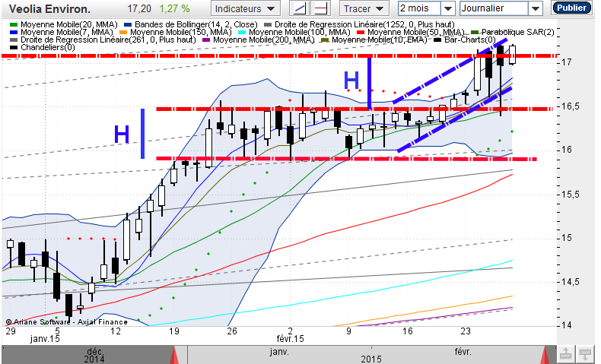Image resolution: width=601 pixels, height=364 pixels.
Task: Click the 2 mois period input field
Action: (419, 8)
